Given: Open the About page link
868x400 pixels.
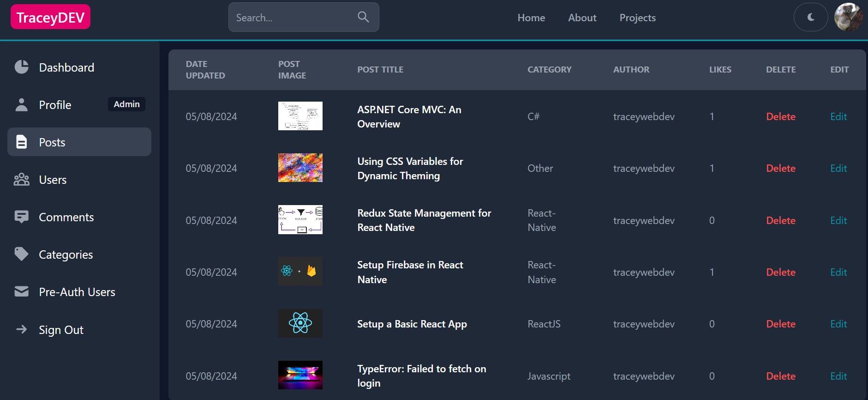Looking at the screenshot, I should (582, 18).
